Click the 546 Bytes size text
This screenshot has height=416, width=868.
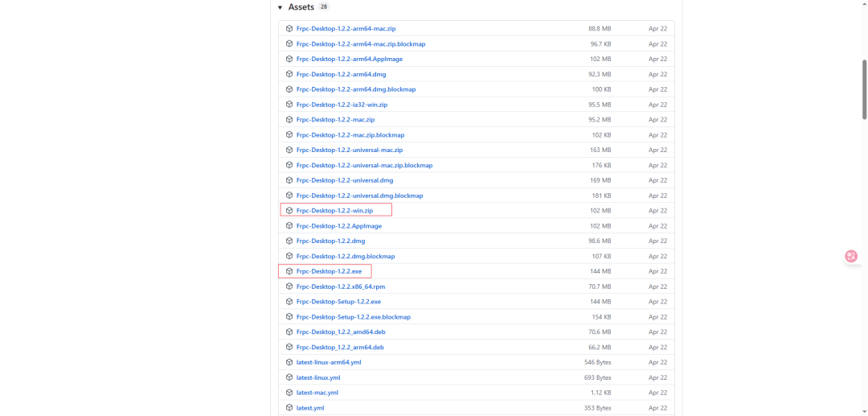click(x=598, y=362)
